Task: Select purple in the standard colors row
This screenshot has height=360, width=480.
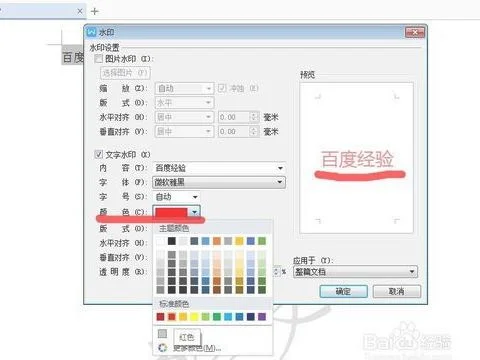Action: [262, 316]
